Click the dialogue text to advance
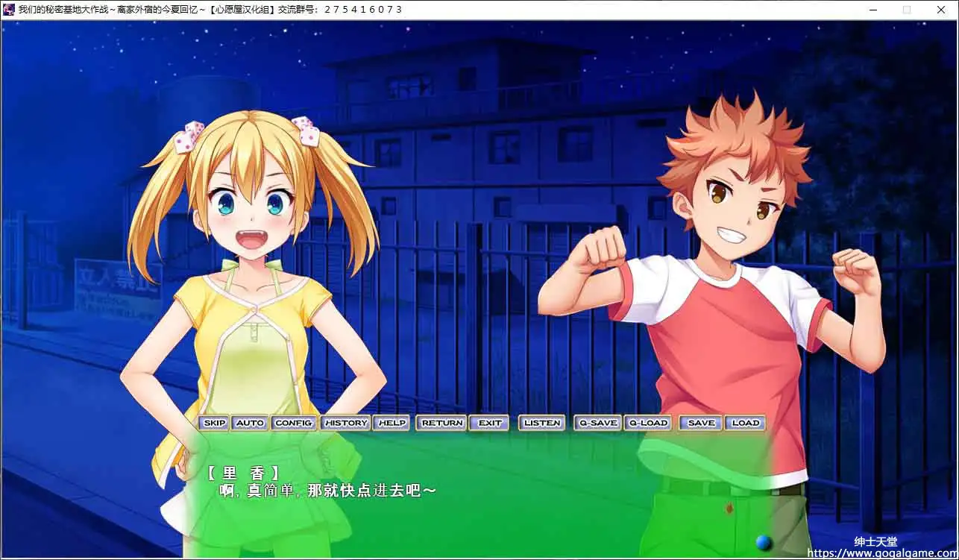The height and width of the screenshot is (560, 959). [328, 491]
